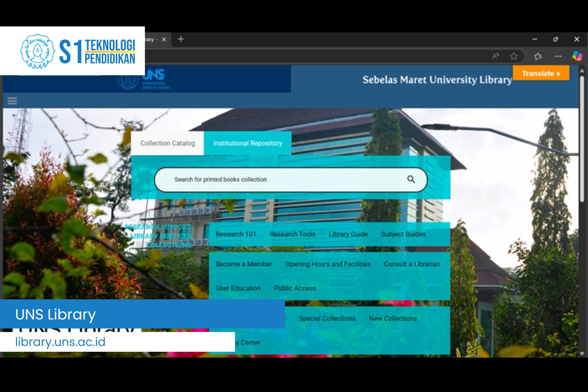The image size is (588, 392).
Task: Click into the printed books search field
Action: [275, 179]
